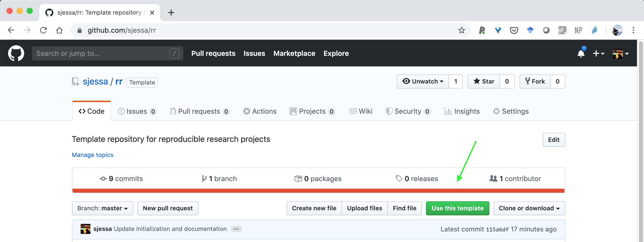Click the browser address bar
Screen dimensions: 644x242
pyautogui.click(x=271, y=30)
